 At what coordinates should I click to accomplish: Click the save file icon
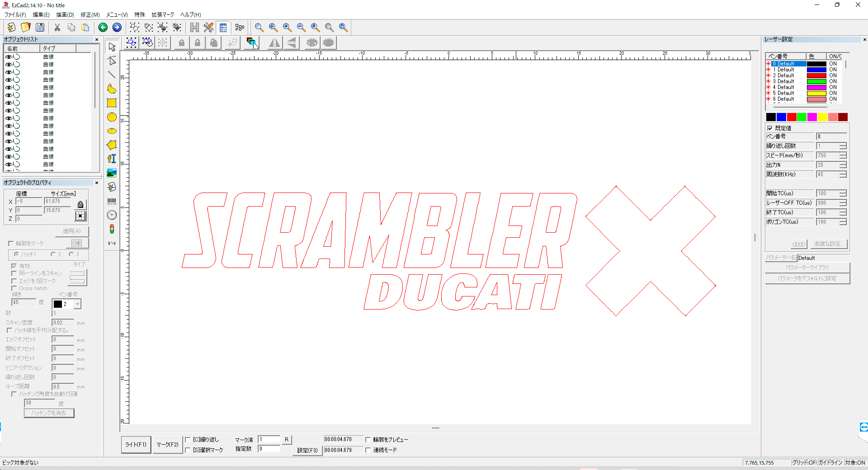tap(40, 28)
